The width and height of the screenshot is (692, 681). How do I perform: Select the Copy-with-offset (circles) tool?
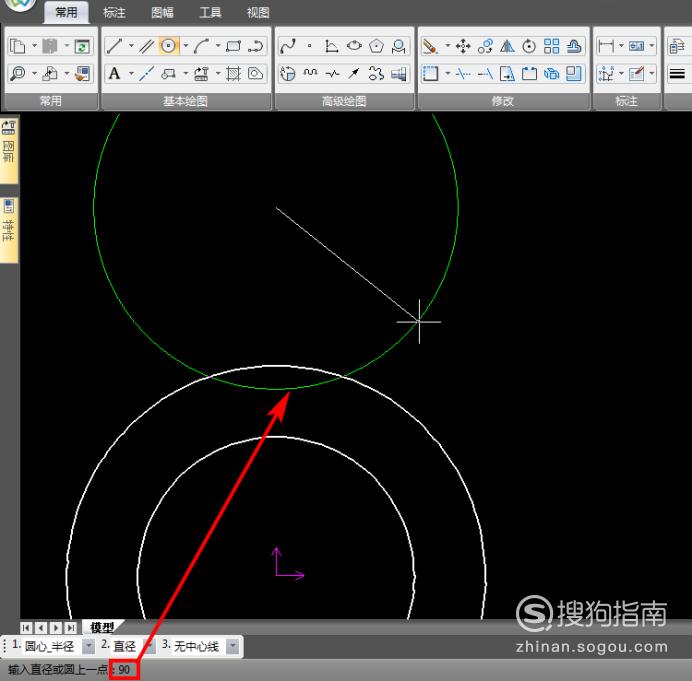(x=485, y=46)
